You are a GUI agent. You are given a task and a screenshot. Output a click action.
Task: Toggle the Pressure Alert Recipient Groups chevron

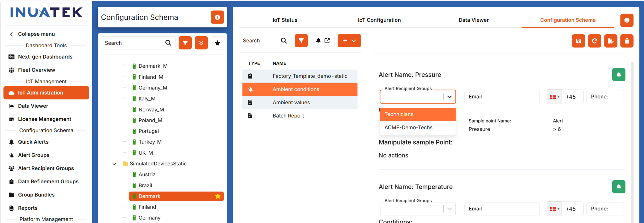[449, 97]
